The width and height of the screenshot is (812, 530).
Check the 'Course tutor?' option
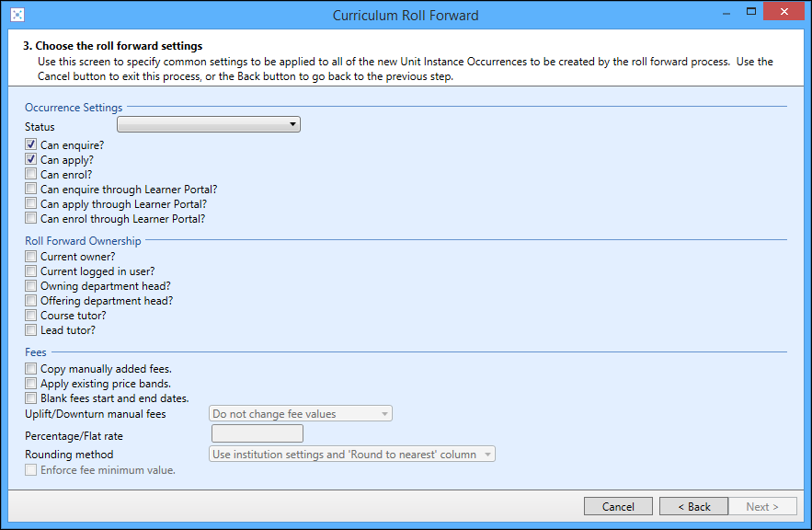(x=30, y=315)
